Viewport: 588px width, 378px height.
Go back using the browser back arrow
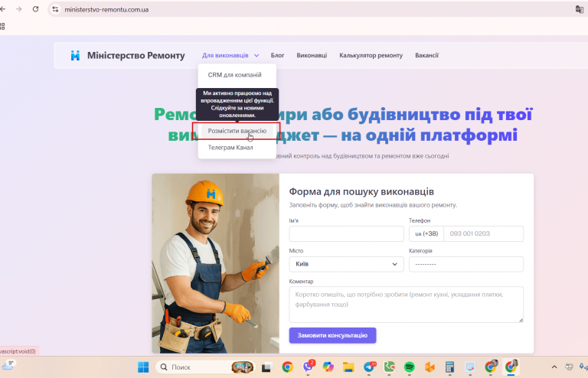[x=3, y=9]
